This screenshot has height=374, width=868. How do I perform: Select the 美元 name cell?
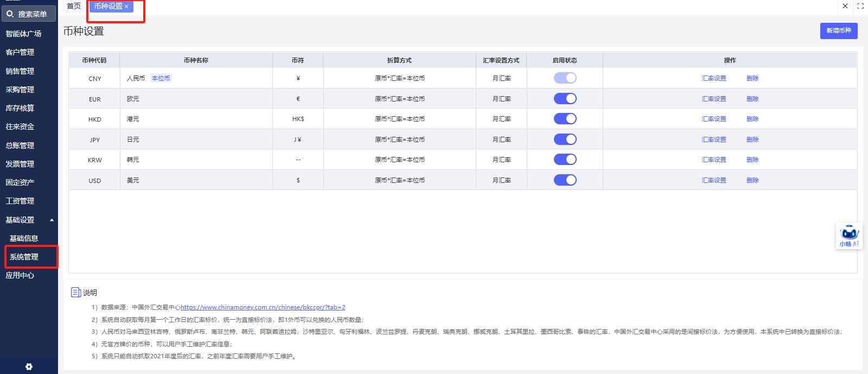click(x=196, y=180)
